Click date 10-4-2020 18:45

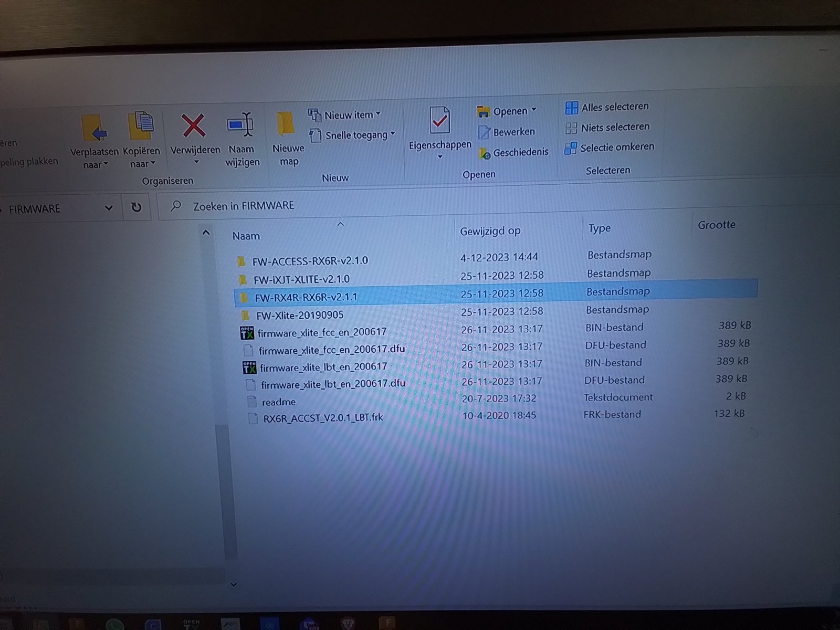point(499,415)
